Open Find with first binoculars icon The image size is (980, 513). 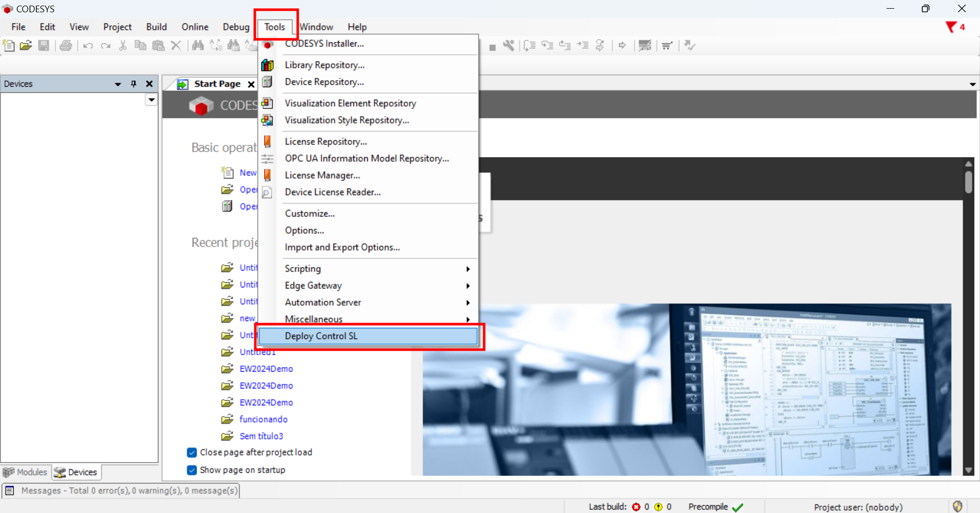coord(198,45)
